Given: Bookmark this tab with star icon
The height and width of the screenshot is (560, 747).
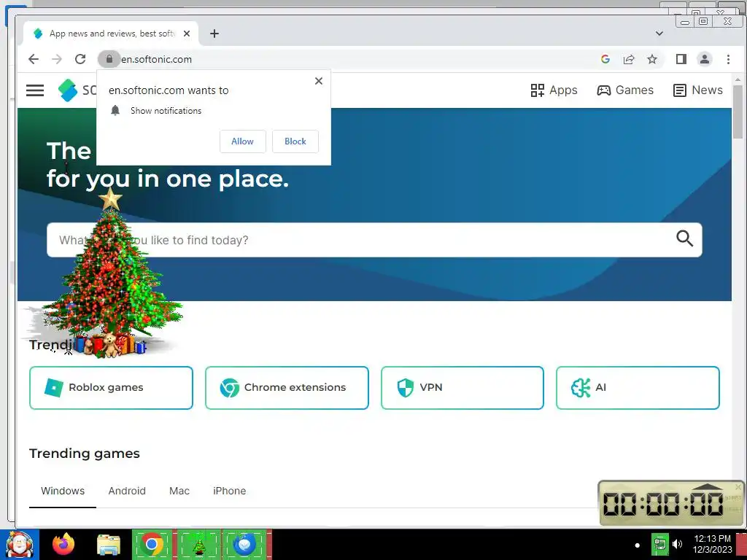Looking at the screenshot, I should [x=652, y=59].
